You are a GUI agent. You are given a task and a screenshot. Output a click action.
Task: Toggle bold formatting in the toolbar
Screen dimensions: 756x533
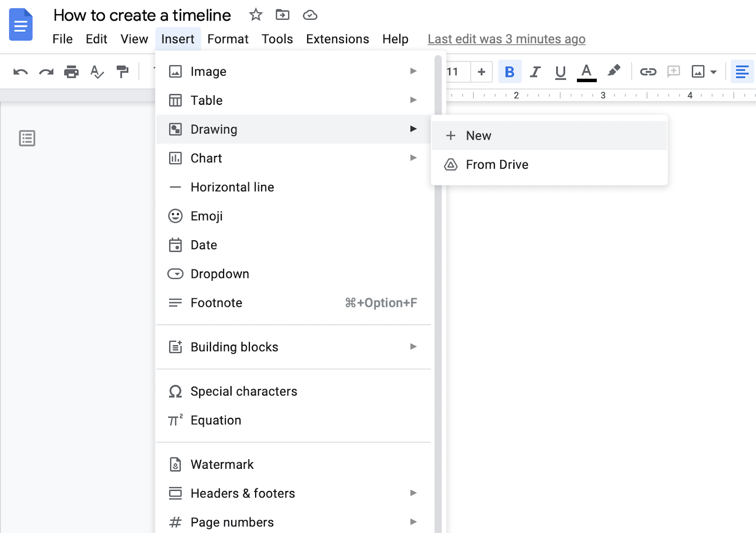[510, 72]
